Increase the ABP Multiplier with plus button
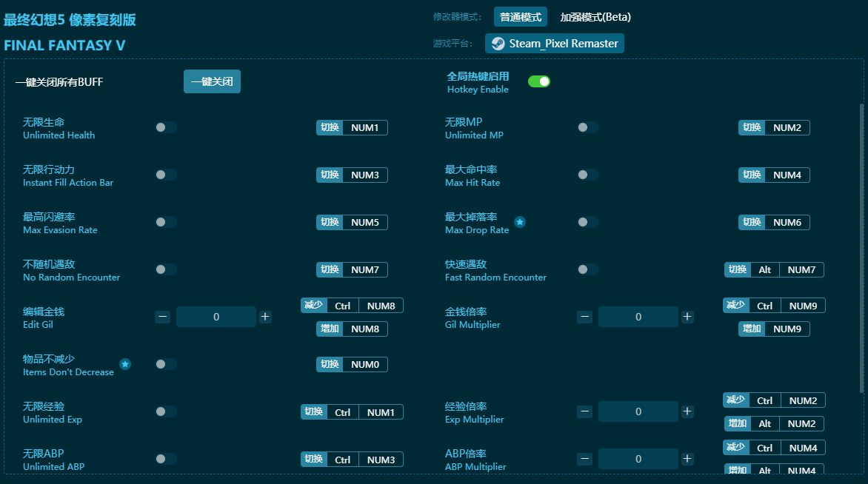Viewport: 868px width, 484px height. tap(687, 459)
